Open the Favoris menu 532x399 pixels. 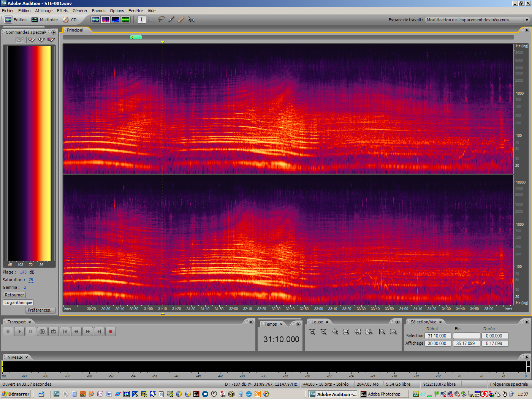[x=98, y=11]
